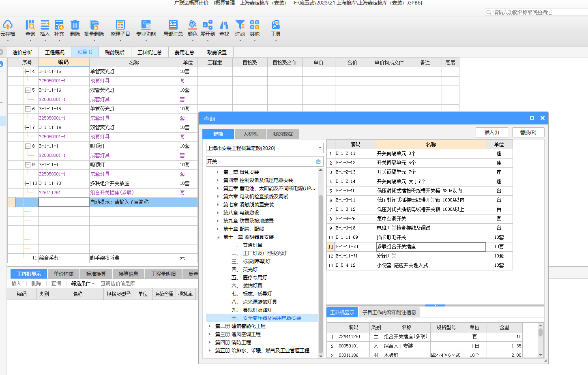
Task: Click the 插入 toolbar icon
Action: pos(45,28)
